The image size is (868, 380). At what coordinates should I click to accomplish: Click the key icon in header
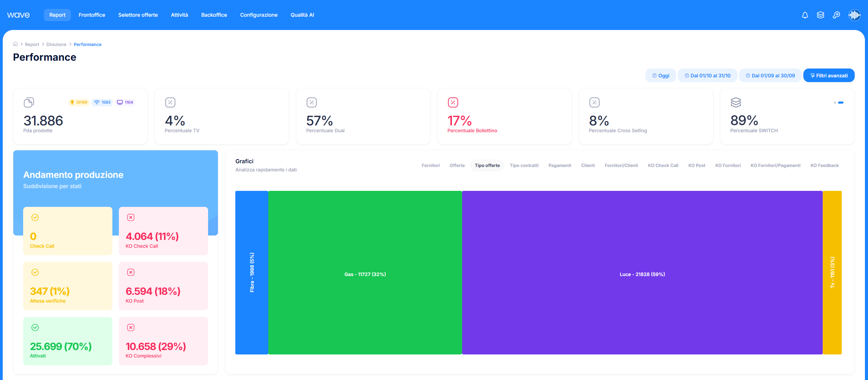point(836,15)
